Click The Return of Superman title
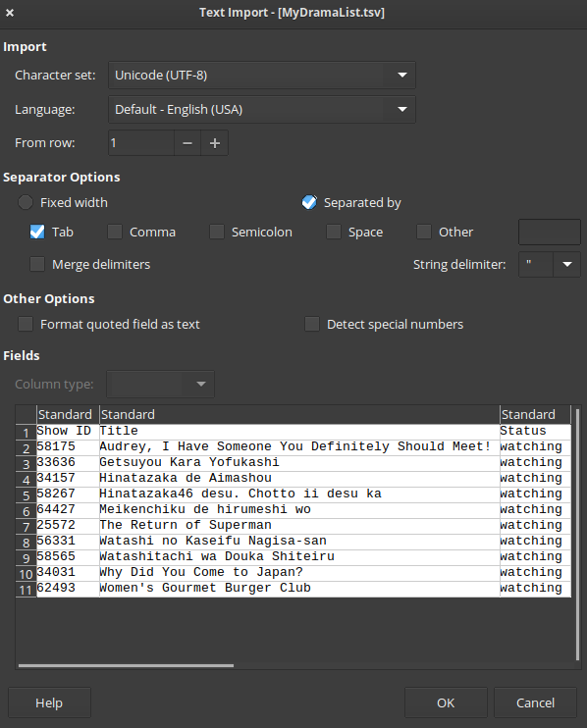The width and height of the screenshot is (587, 728). click(299, 525)
